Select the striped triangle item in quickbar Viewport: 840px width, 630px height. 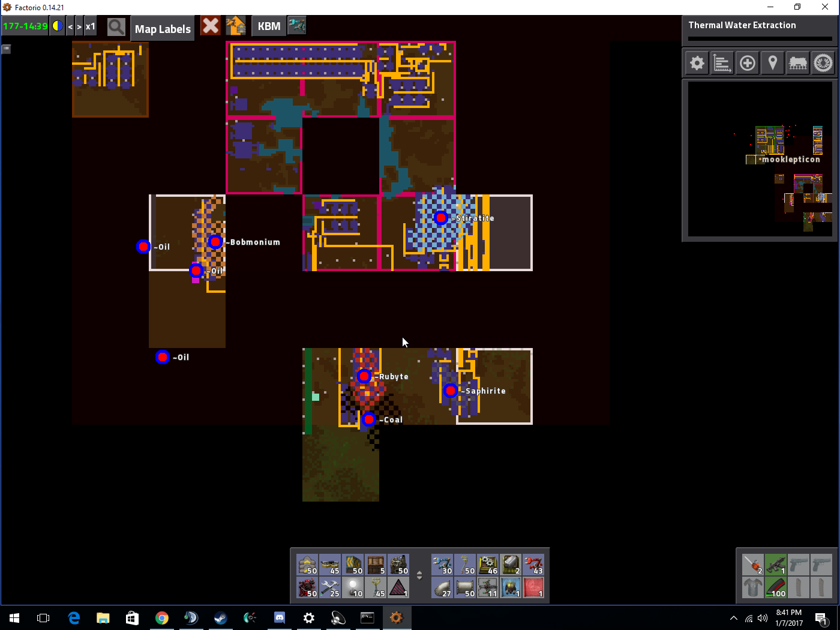point(398,587)
